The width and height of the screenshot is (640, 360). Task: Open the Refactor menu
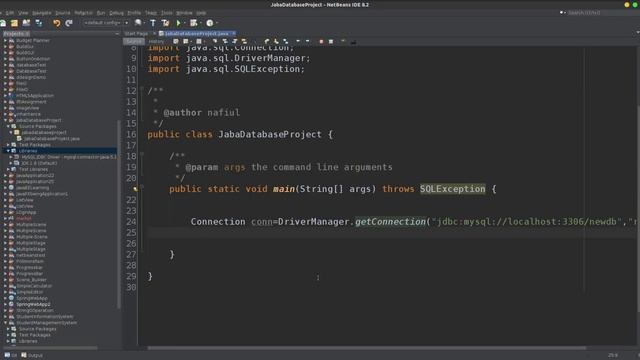click(x=83, y=13)
